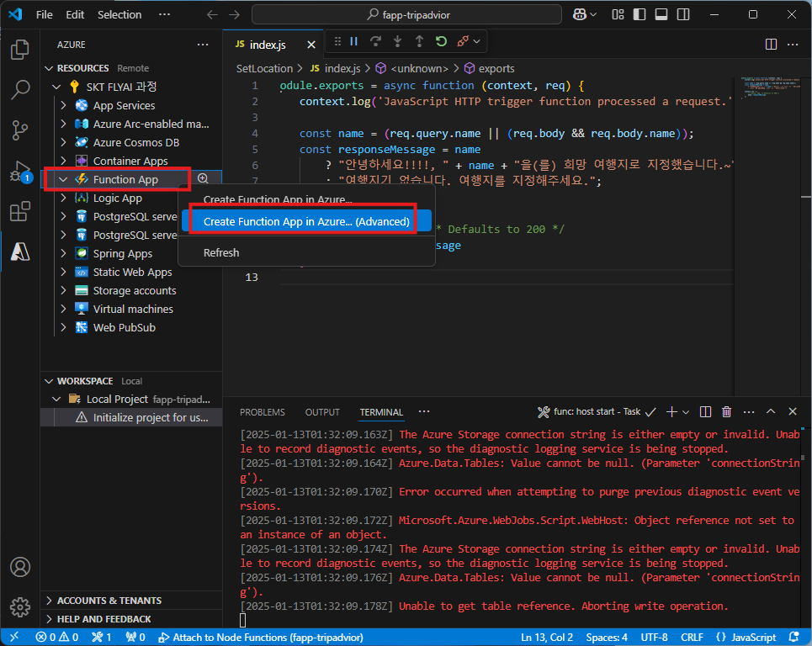The image size is (812, 646).
Task: Open Manage gear settings menu
Action: click(19, 607)
